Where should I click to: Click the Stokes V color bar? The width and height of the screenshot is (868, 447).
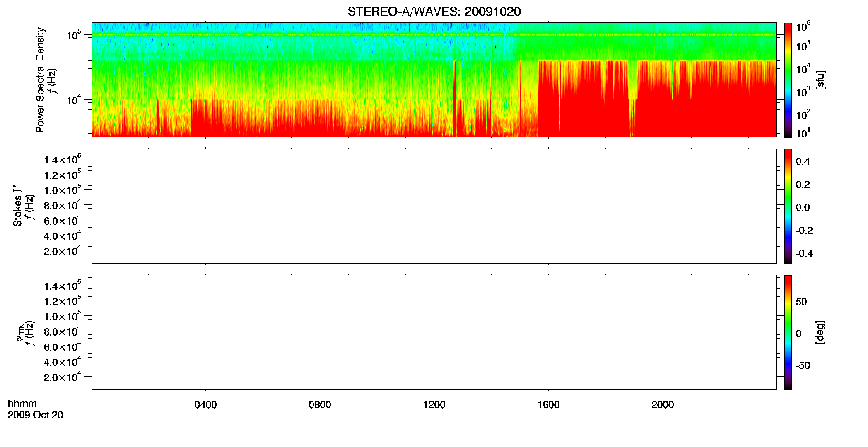tap(788, 206)
